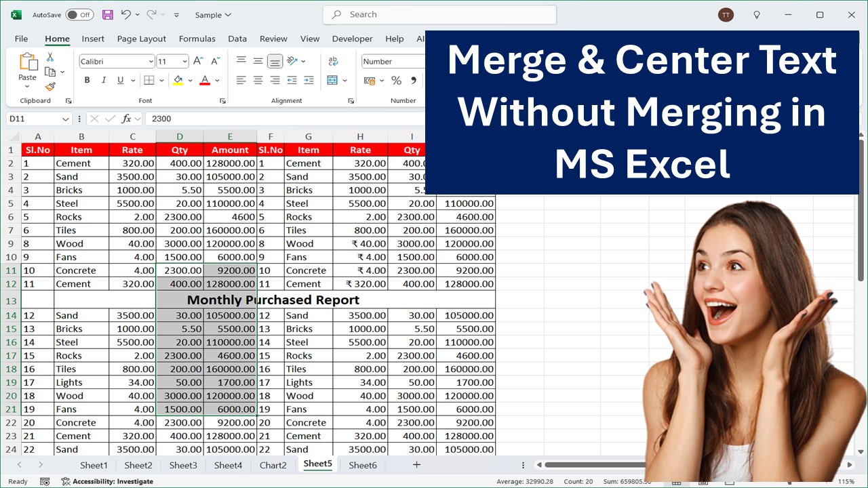This screenshot has width=868, height=488.
Task: Apply Percent Style format
Action: coord(396,81)
